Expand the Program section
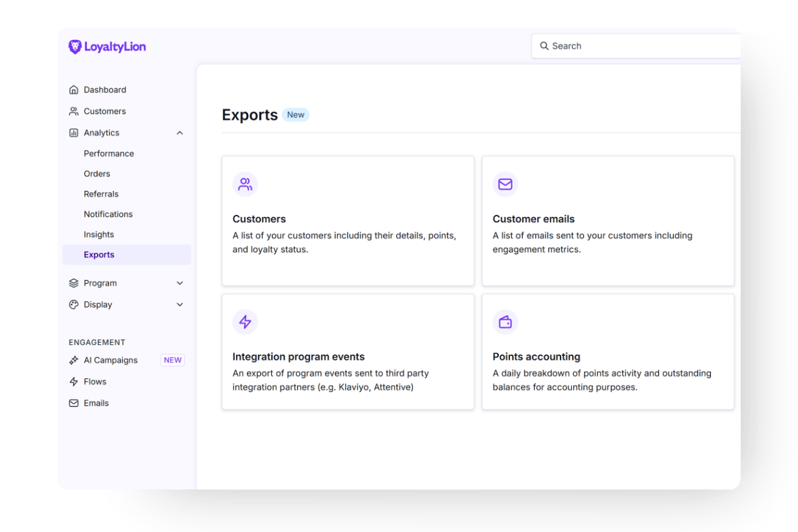This screenshot has width=798, height=532. pyautogui.click(x=179, y=283)
